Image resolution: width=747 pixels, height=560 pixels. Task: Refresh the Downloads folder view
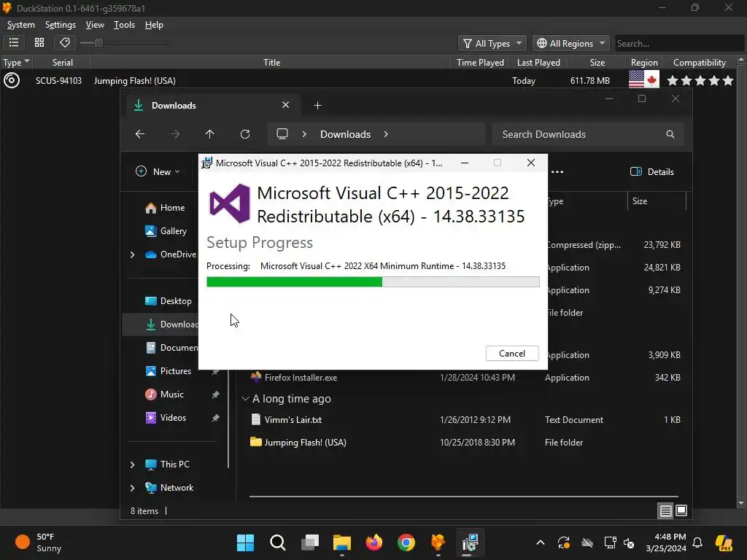click(x=245, y=134)
